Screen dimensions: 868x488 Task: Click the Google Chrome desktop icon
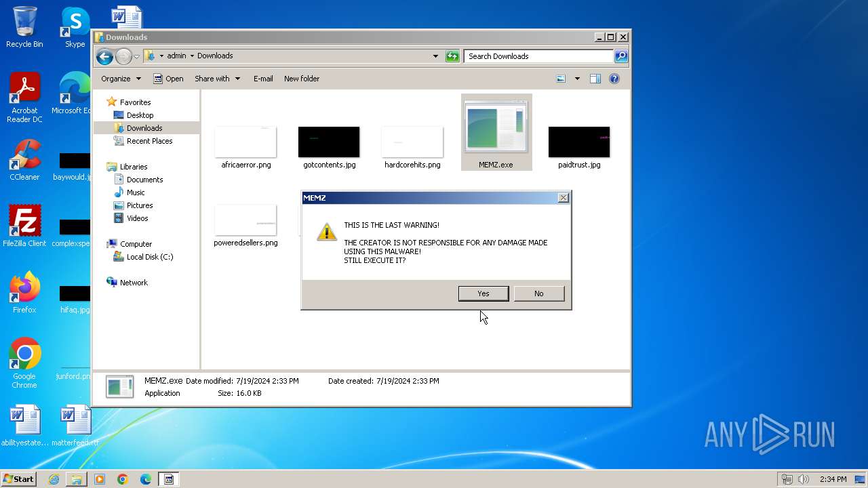(24, 363)
